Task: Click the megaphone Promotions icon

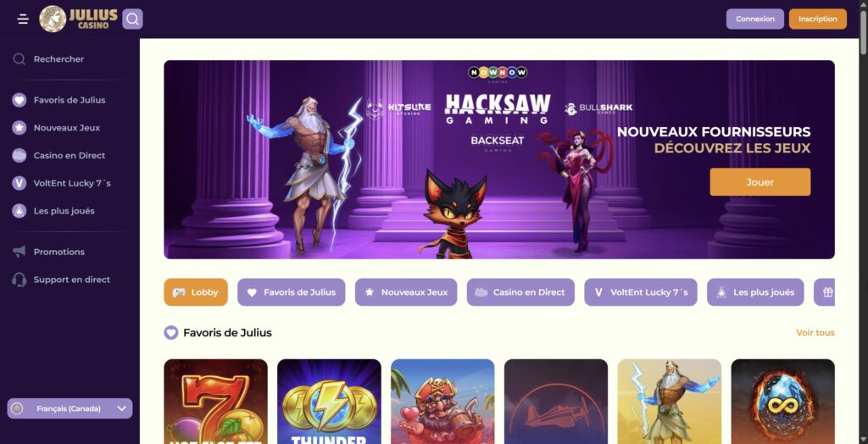Action: pos(19,252)
